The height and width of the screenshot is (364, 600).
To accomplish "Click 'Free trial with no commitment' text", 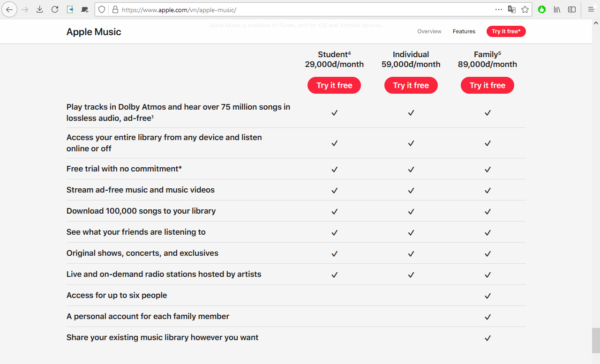I will [x=124, y=169].
